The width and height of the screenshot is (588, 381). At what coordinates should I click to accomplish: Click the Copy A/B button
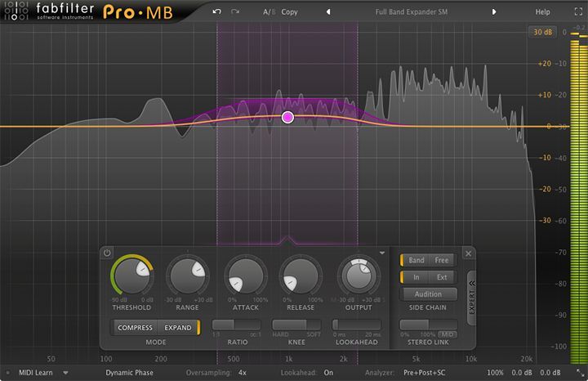(289, 12)
